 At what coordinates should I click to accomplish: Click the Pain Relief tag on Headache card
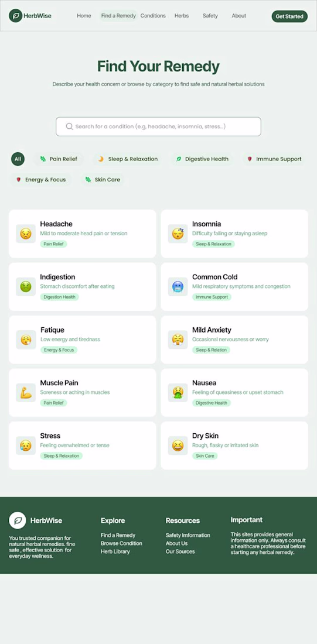point(53,244)
